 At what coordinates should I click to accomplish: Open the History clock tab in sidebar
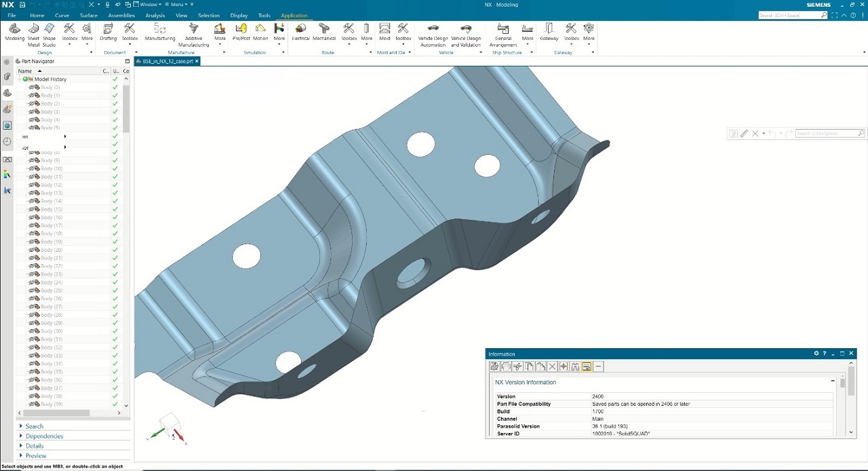7,142
